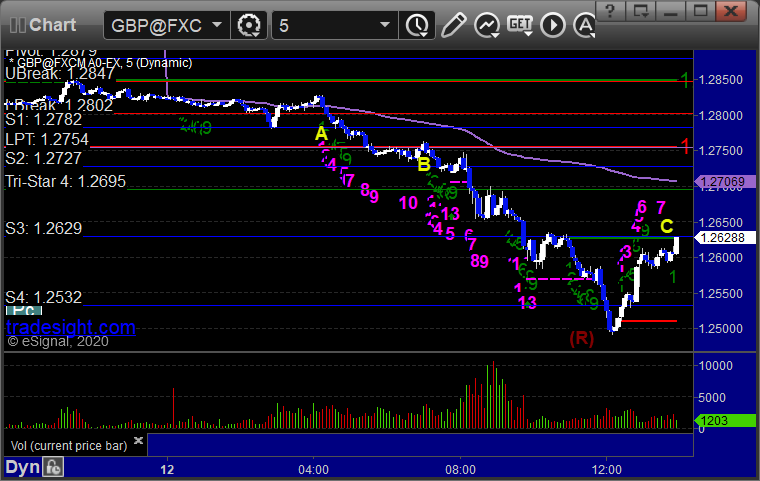Click the Chart panel grip label
Screen dimensions: 760x481
tap(43, 25)
